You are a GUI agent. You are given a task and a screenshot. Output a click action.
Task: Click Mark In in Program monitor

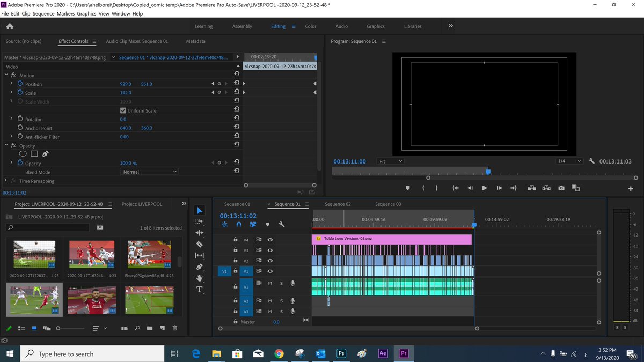coord(423,188)
